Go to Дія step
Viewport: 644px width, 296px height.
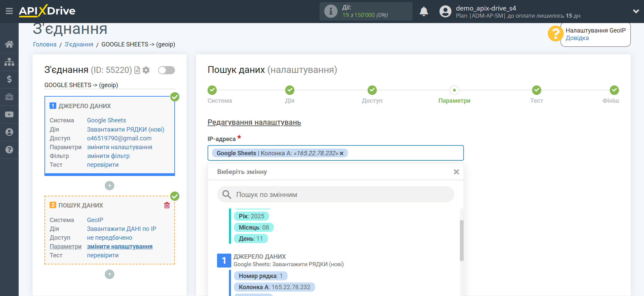290,90
